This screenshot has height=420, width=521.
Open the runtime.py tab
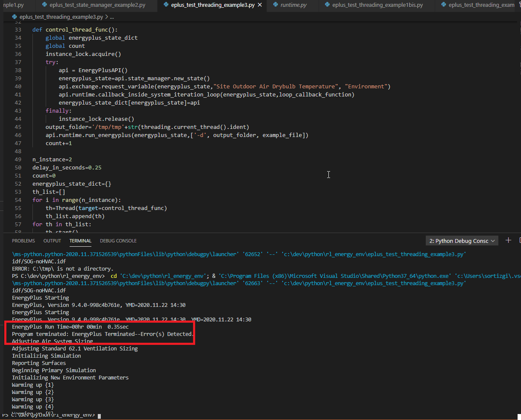[x=293, y=5]
